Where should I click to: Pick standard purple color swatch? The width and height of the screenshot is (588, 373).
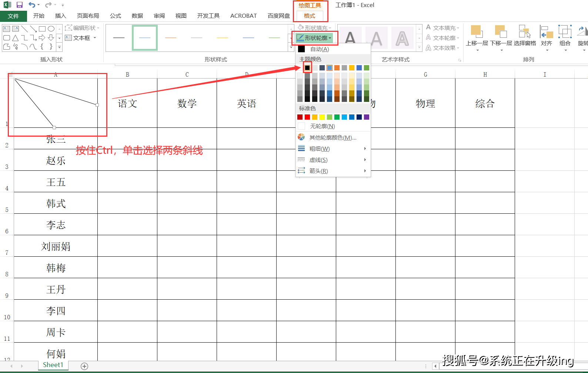pyautogui.click(x=367, y=117)
